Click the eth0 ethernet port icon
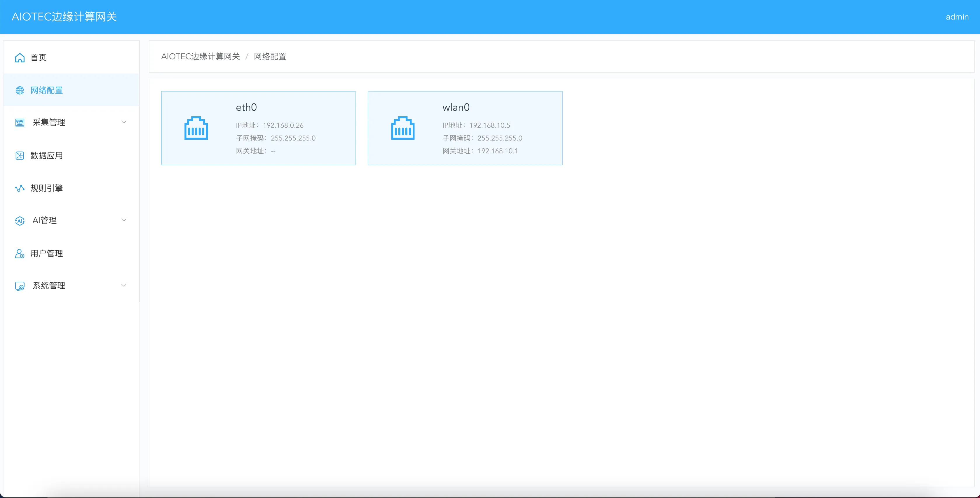The height and width of the screenshot is (498, 980). coord(196,128)
